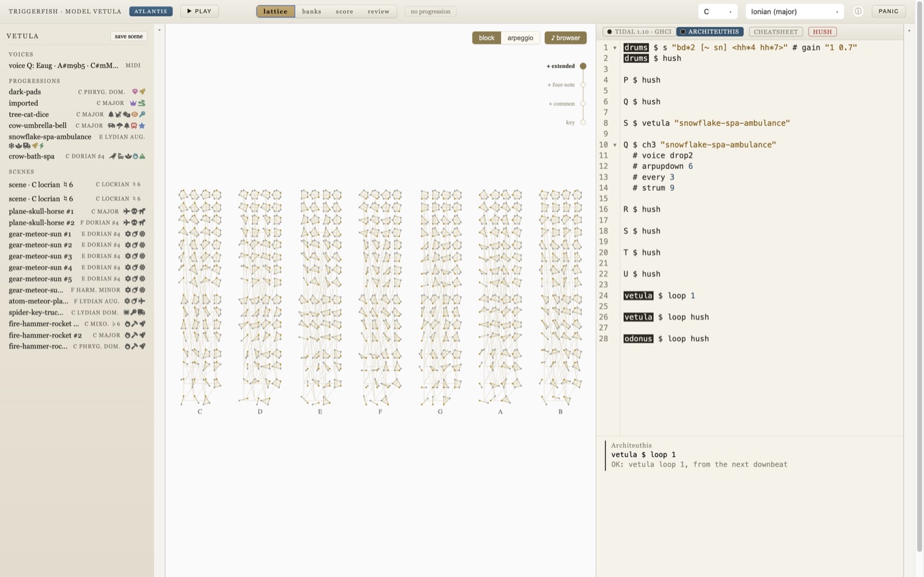The width and height of the screenshot is (924, 577).
Task: Select the gear-meteor-sun #3 scene
Action: pos(77,256)
